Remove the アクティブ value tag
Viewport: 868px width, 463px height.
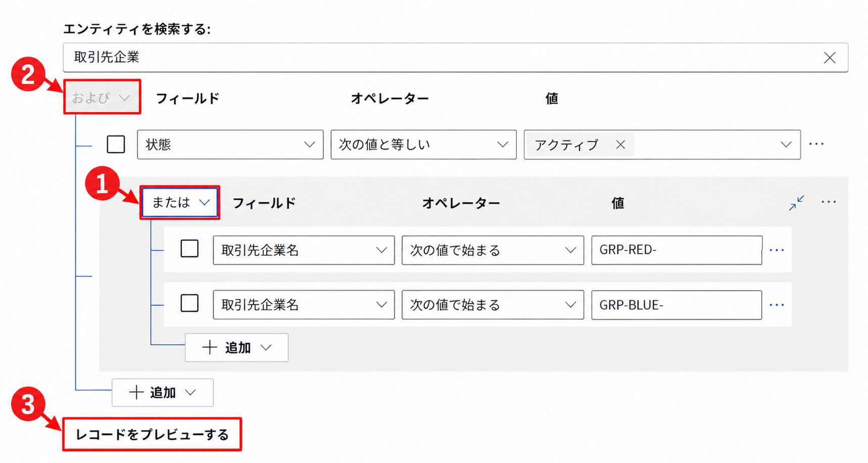coord(620,145)
